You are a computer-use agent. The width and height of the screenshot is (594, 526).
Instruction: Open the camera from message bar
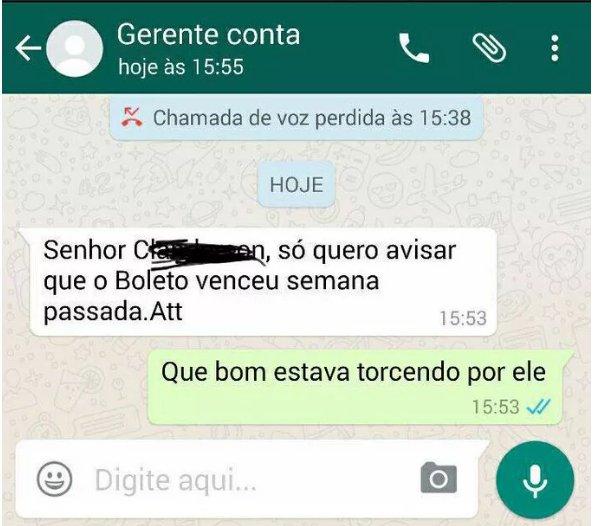pos(439,478)
